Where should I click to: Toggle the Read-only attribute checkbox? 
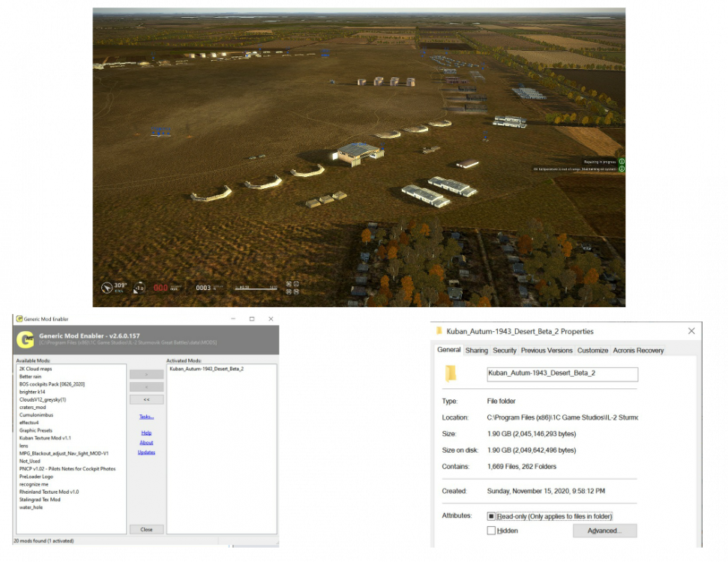[x=491, y=516]
